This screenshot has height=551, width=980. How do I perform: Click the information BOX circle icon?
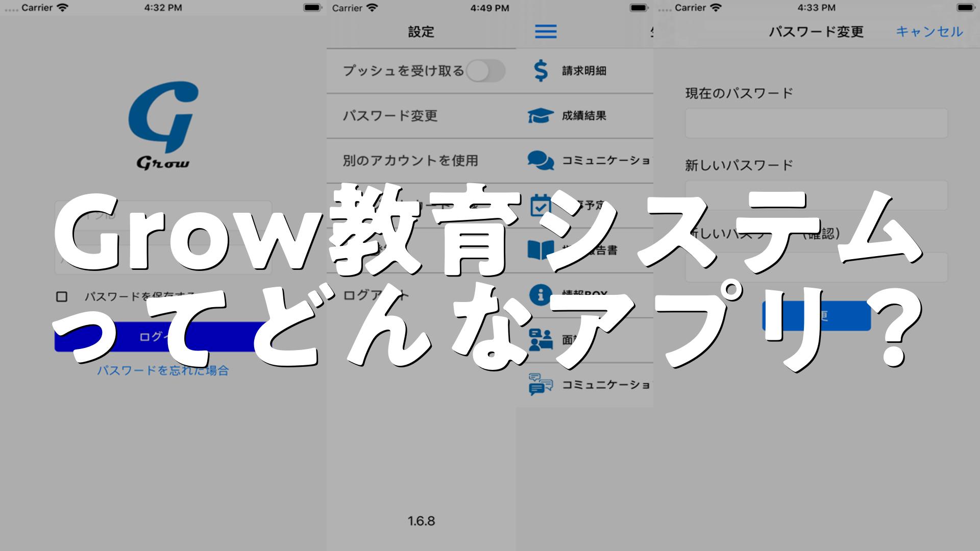[540, 294]
